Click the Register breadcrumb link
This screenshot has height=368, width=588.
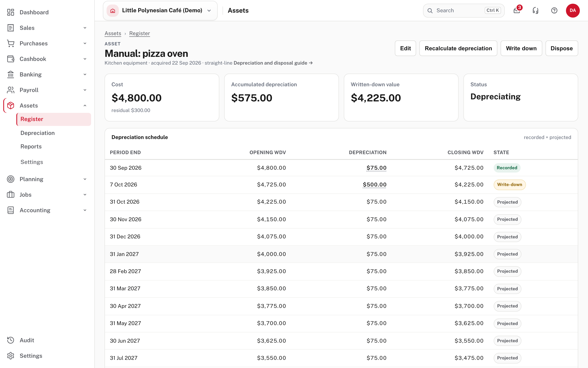(x=139, y=33)
